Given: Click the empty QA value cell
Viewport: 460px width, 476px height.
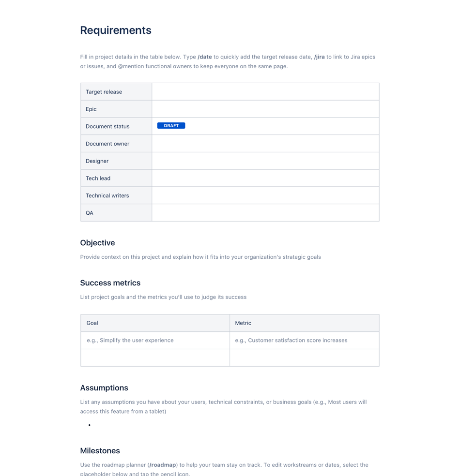Looking at the screenshot, I should point(265,213).
